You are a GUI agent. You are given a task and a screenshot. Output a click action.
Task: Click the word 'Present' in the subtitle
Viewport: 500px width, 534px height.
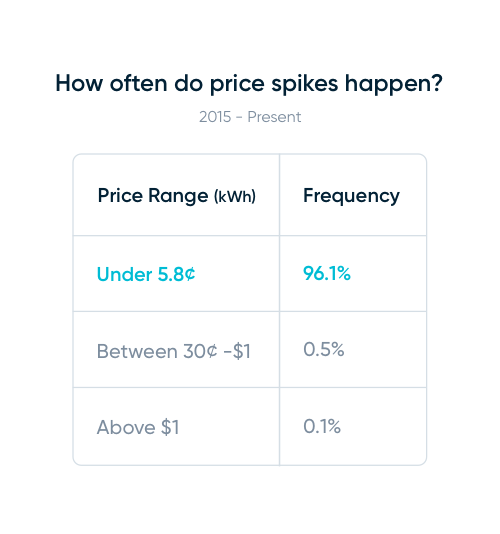coord(274,117)
